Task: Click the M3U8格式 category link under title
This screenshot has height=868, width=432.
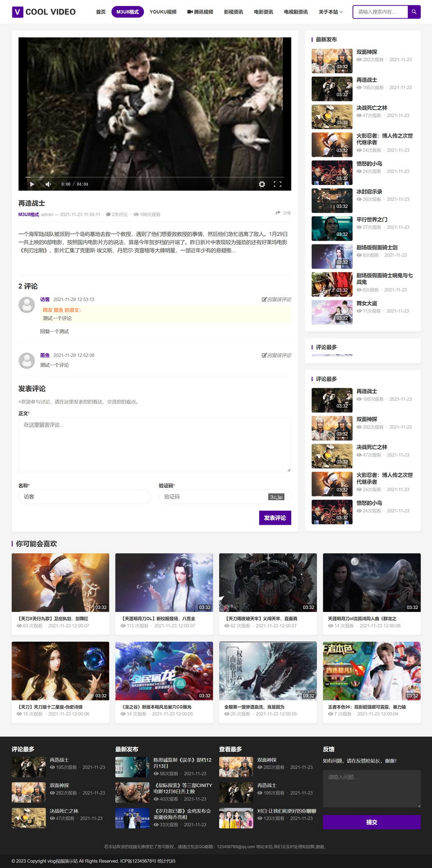Action: tap(29, 214)
